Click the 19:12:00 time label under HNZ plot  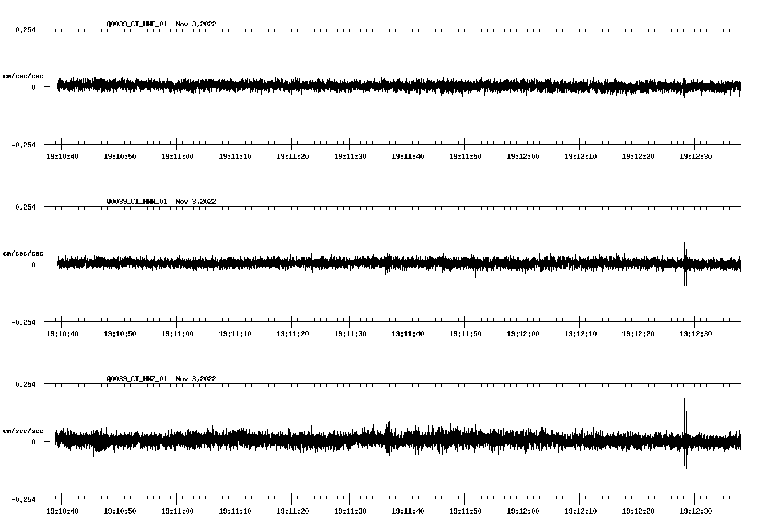523,511
